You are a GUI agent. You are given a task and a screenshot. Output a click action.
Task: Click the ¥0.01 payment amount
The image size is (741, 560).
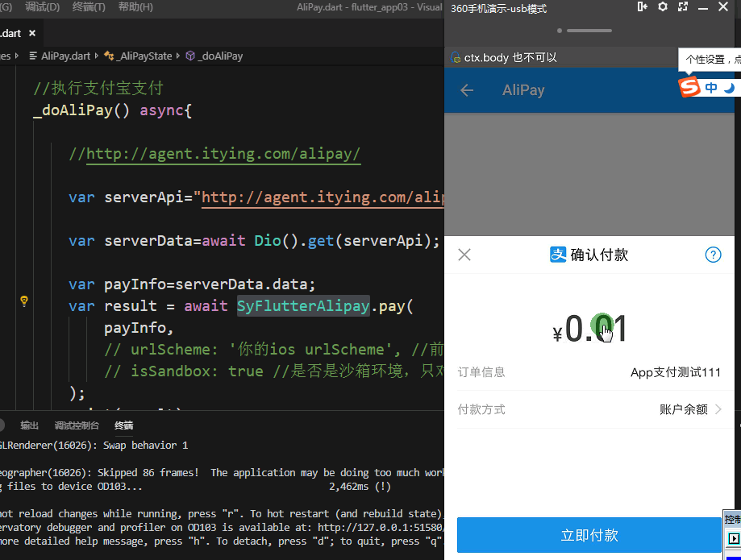(x=589, y=329)
